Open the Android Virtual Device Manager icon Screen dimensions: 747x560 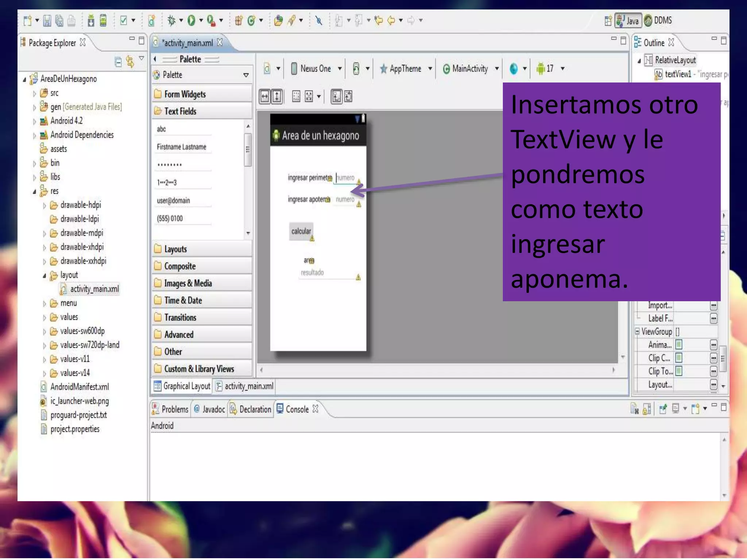(x=103, y=21)
